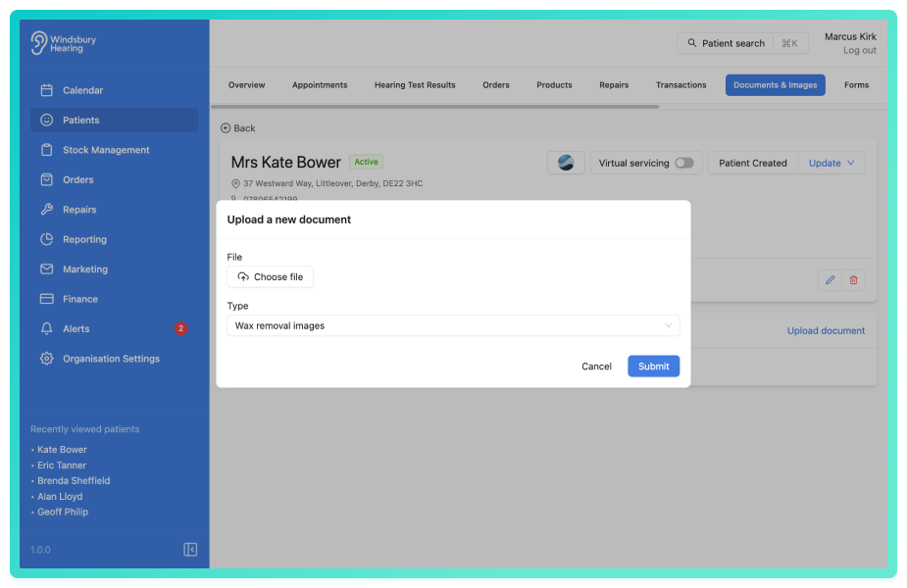
Task: Click the red alerts badge showing 2
Action: pos(180,328)
